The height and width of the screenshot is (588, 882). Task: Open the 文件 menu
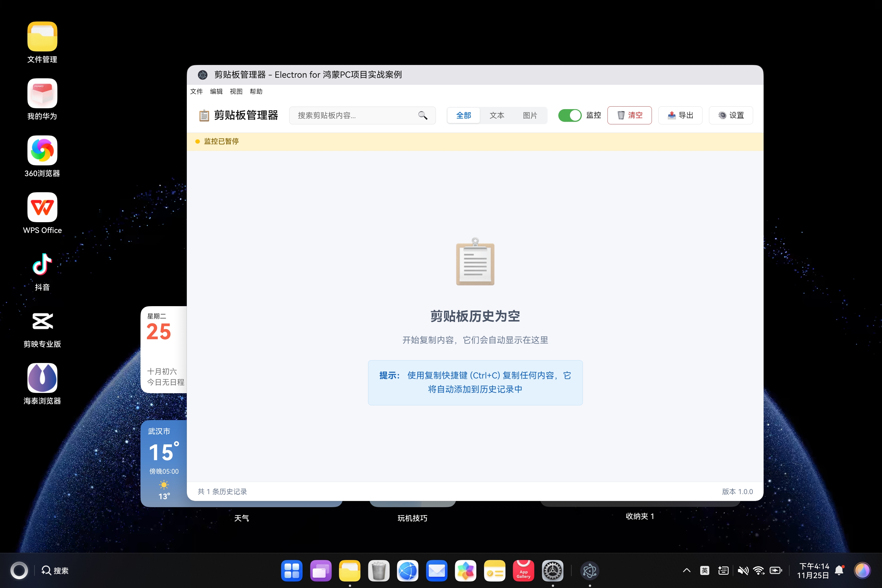coord(196,91)
